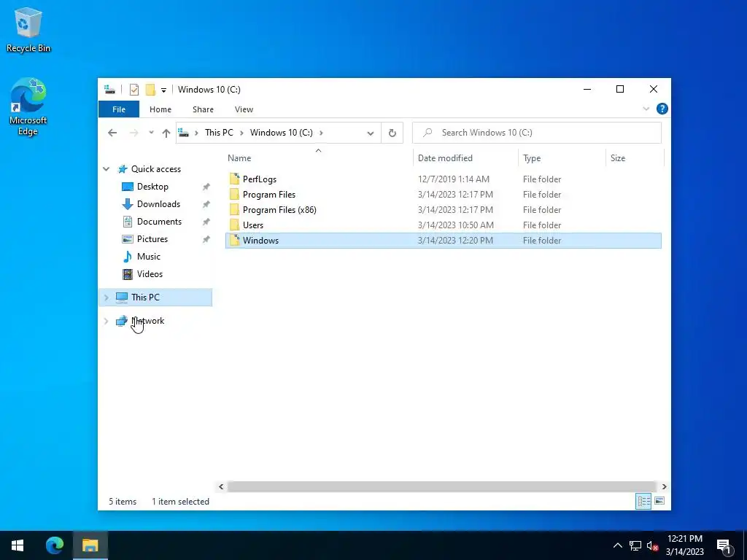Open the View ribbon tab
The height and width of the screenshot is (560, 747).
click(x=244, y=109)
